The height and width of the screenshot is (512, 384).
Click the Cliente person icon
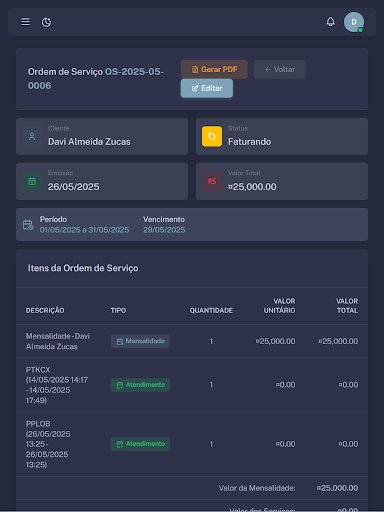pyautogui.click(x=32, y=136)
